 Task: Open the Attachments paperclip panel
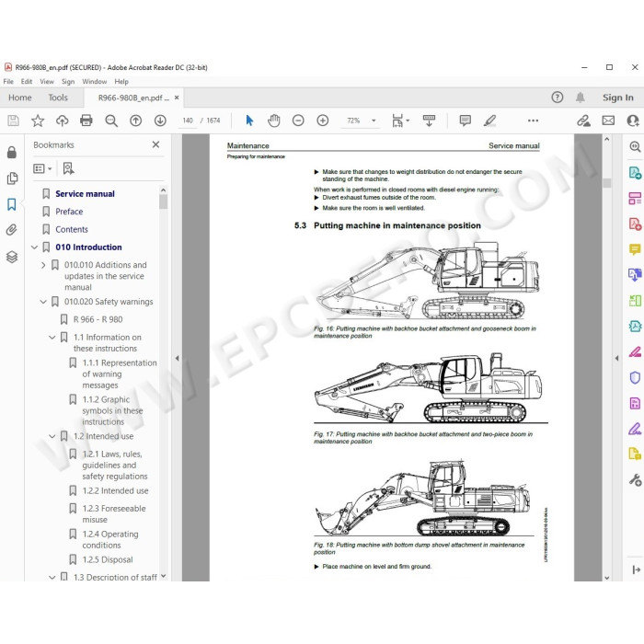click(11, 230)
